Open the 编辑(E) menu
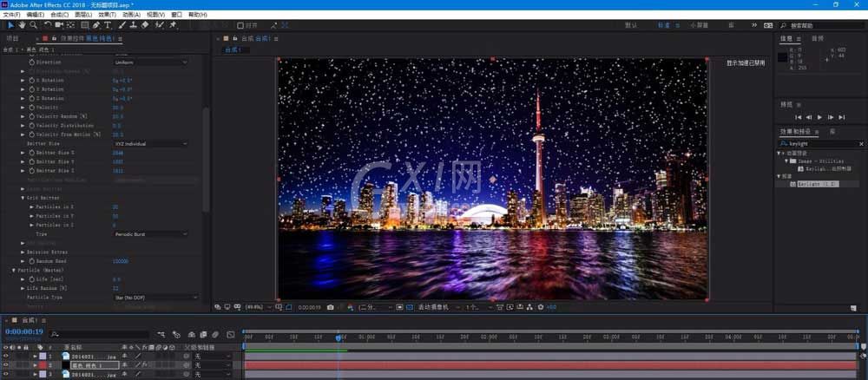 (x=36, y=15)
